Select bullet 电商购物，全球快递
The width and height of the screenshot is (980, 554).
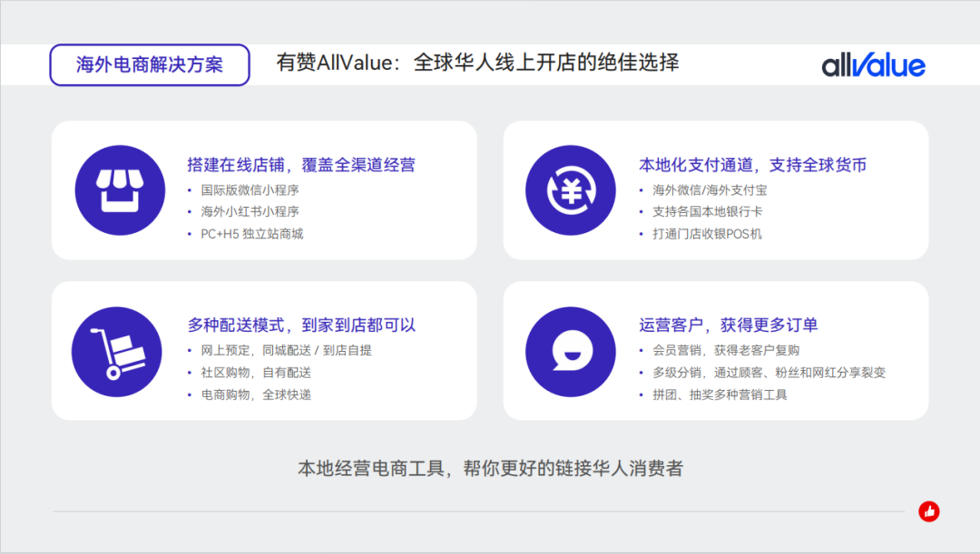tap(256, 394)
